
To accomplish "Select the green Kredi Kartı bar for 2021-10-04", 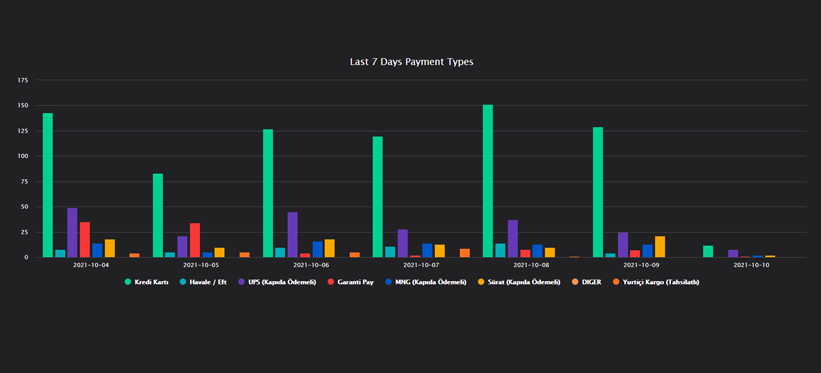I will (x=48, y=185).
